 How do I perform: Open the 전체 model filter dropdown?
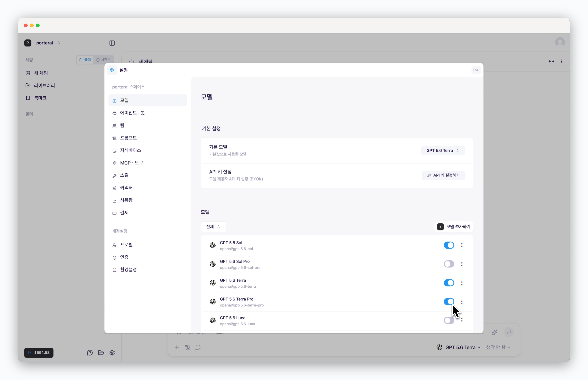point(213,227)
